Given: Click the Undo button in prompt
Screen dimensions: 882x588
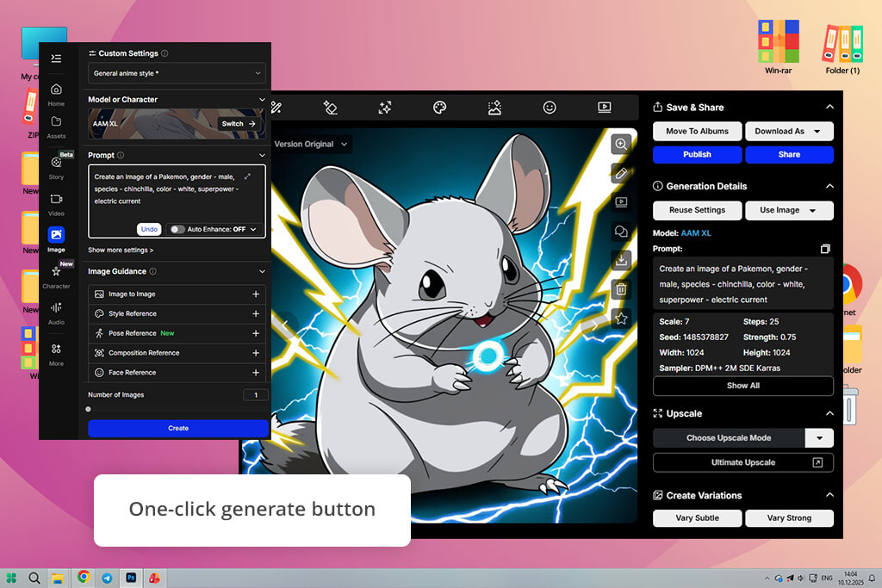Looking at the screenshot, I should click(x=149, y=229).
